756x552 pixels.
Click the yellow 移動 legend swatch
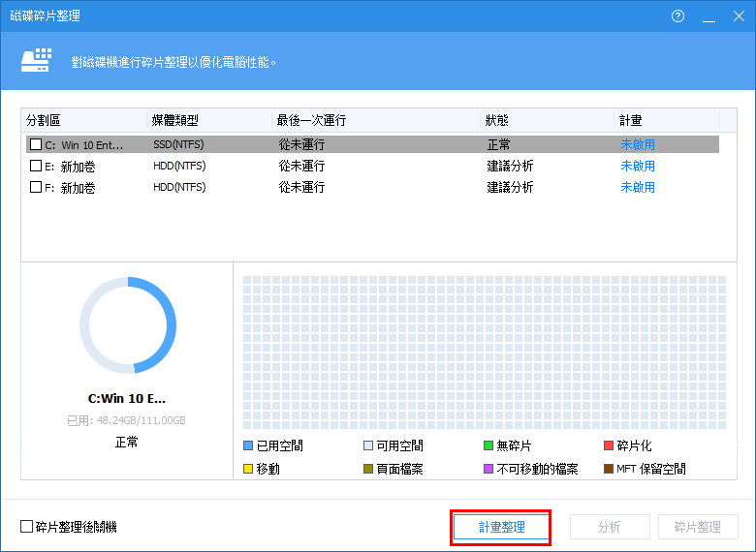[x=248, y=469]
